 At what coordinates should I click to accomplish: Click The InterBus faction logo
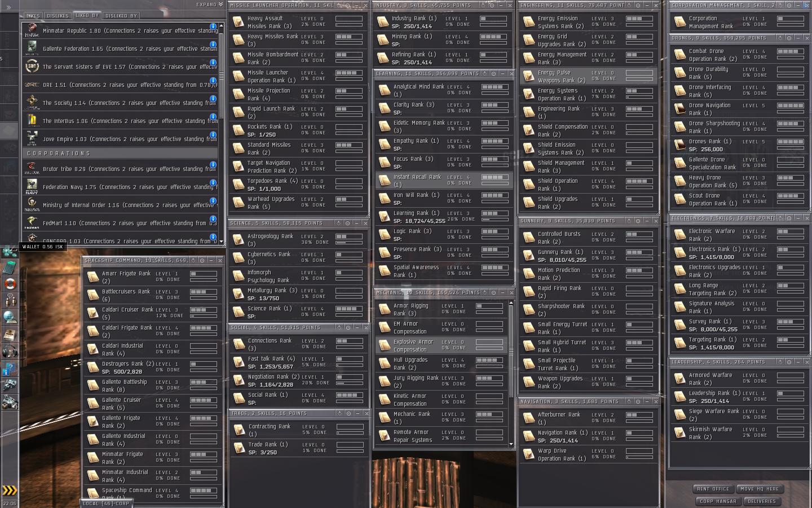click(32, 121)
